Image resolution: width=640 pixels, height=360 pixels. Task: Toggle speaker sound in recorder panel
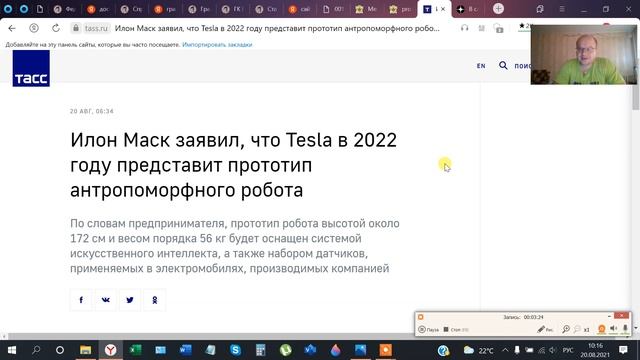point(613,329)
